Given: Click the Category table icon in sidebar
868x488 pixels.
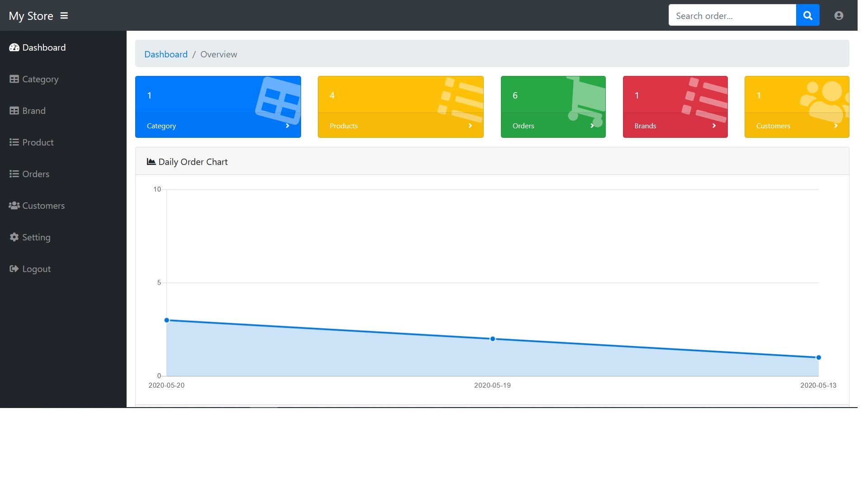Looking at the screenshot, I should pyautogui.click(x=14, y=79).
